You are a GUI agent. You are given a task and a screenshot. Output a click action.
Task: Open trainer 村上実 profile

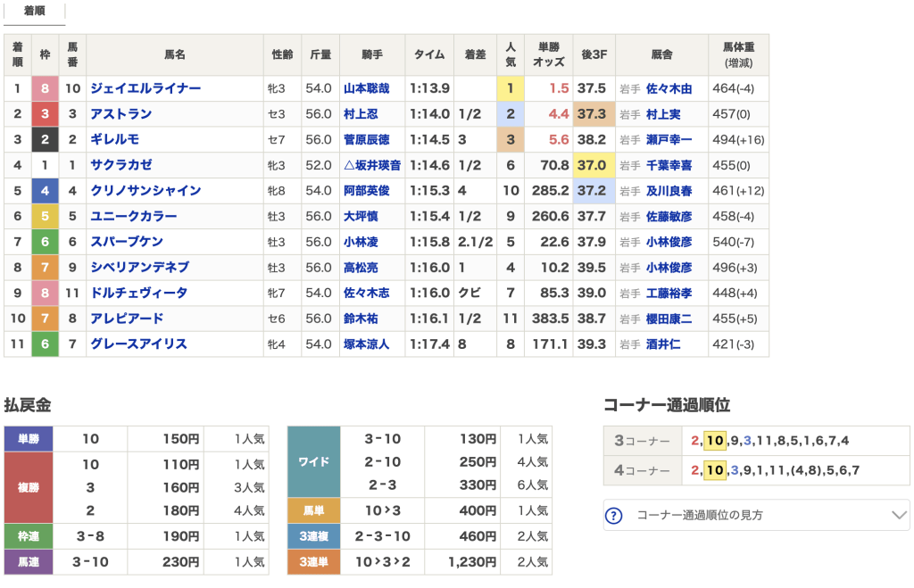pyautogui.click(x=663, y=114)
